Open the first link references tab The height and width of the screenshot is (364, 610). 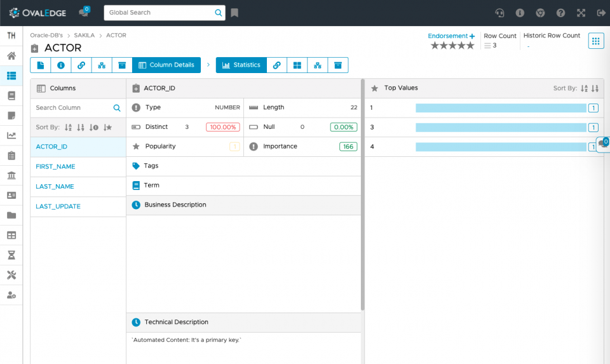(81, 65)
